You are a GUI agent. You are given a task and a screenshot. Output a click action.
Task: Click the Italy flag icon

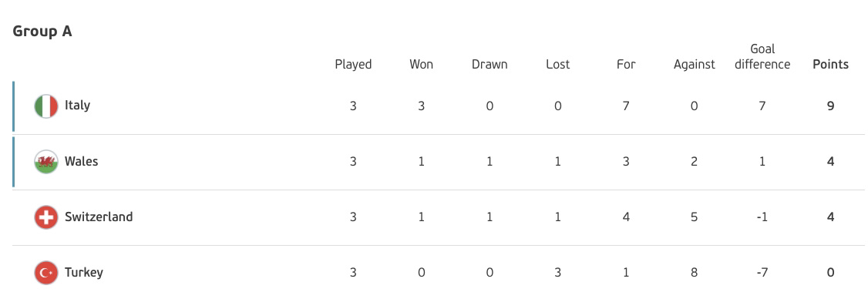[x=46, y=106]
